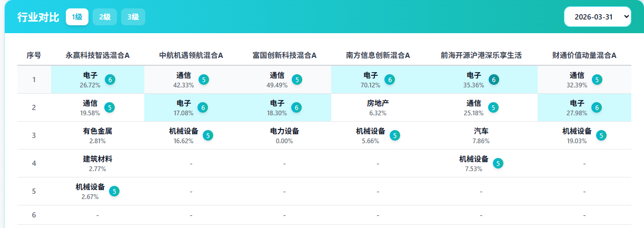Click badge 6 beside 电子 70.12%
The height and width of the screenshot is (228, 644).
[390, 80]
